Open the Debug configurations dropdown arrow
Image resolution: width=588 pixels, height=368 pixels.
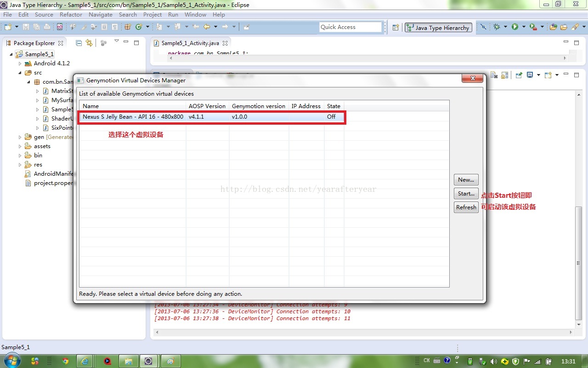click(505, 27)
